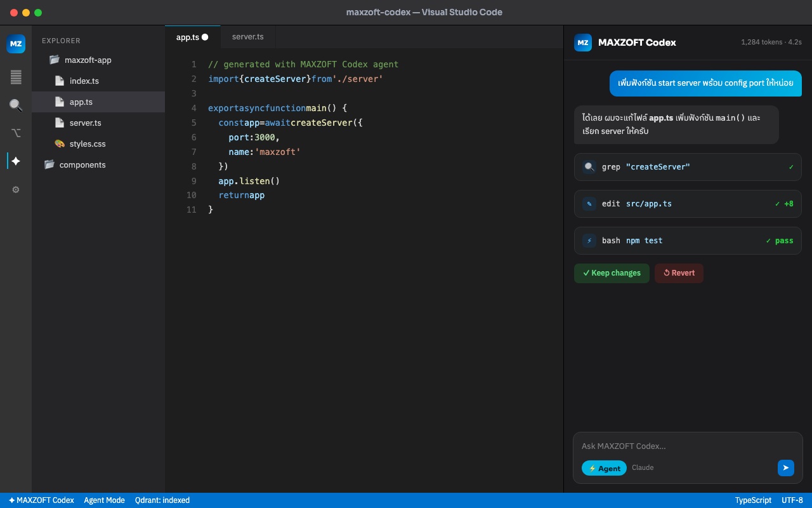The image size is (812, 508).
Task: Toggle the Agent mode pill
Action: click(x=604, y=468)
